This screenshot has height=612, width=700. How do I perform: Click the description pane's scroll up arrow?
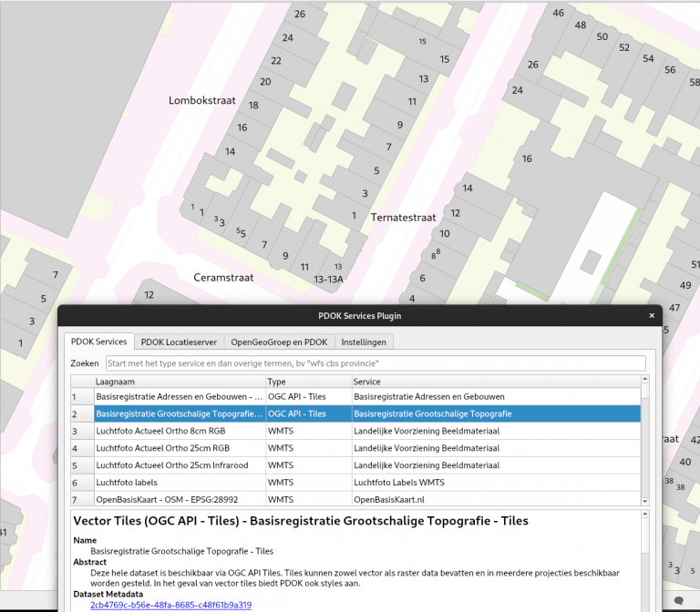pos(644,515)
